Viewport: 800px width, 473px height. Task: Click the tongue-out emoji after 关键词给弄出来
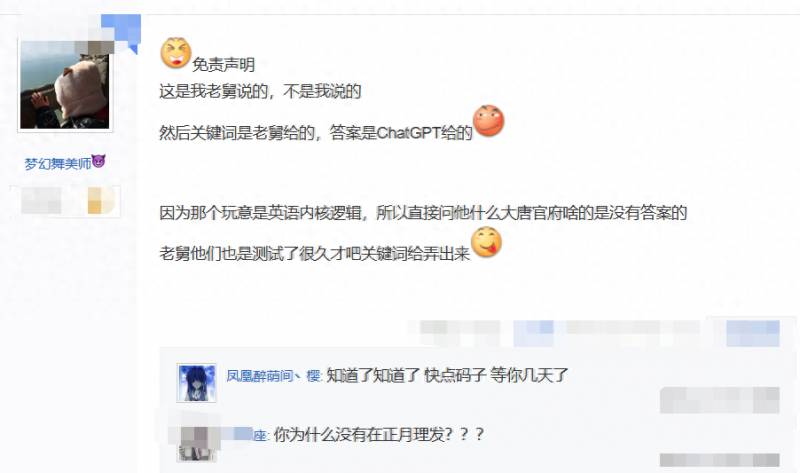(486, 242)
